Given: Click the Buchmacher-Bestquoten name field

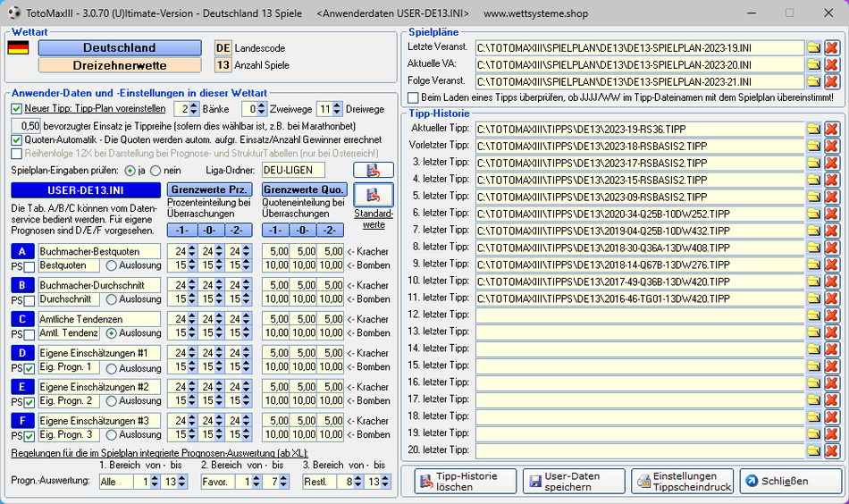Looking at the screenshot, I should click(99, 251).
